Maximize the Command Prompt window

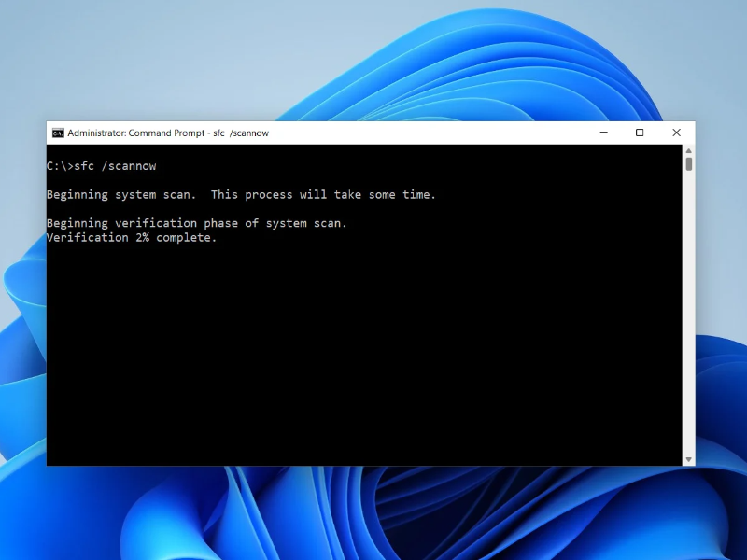(x=640, y=133)
